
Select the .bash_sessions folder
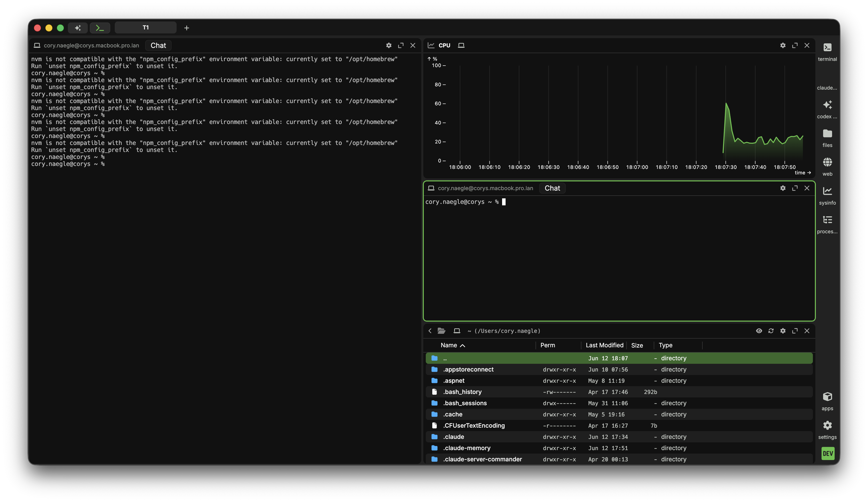(x=619, y=403)
